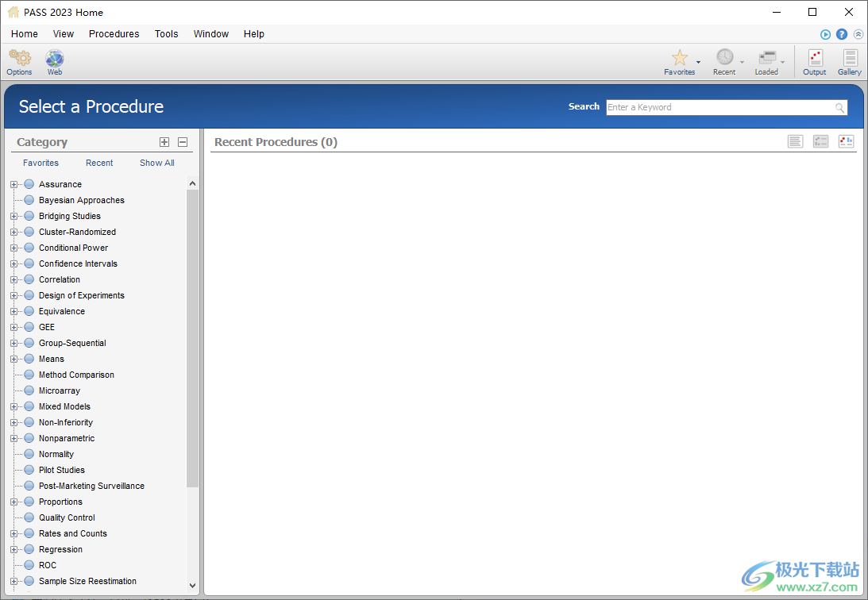Viewport: 868px width, 600px height.
Task: Select the GEE category
Action: click(x=47, y=327)
